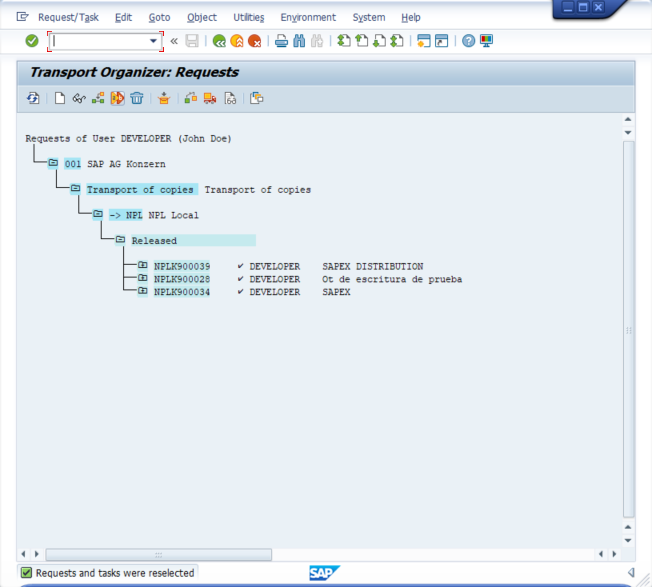The image size is (652, 587).
Task: Release directly with the truck icon
Action: point(210,99)
